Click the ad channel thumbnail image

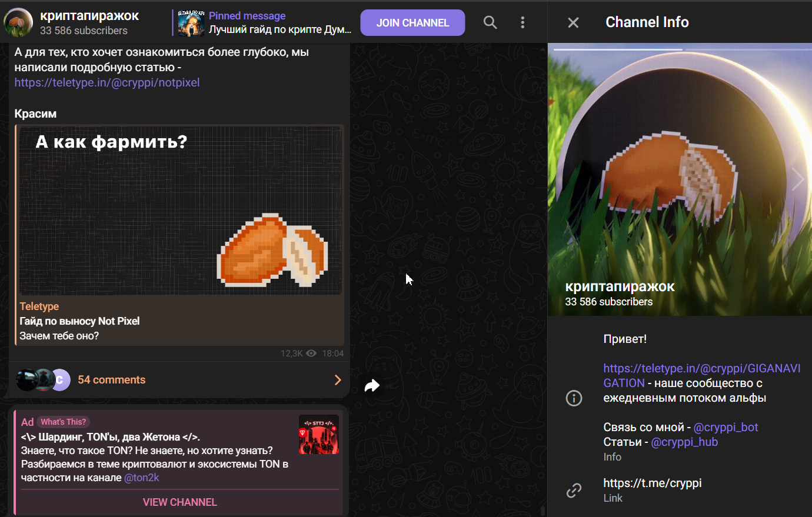click(319, 435)
